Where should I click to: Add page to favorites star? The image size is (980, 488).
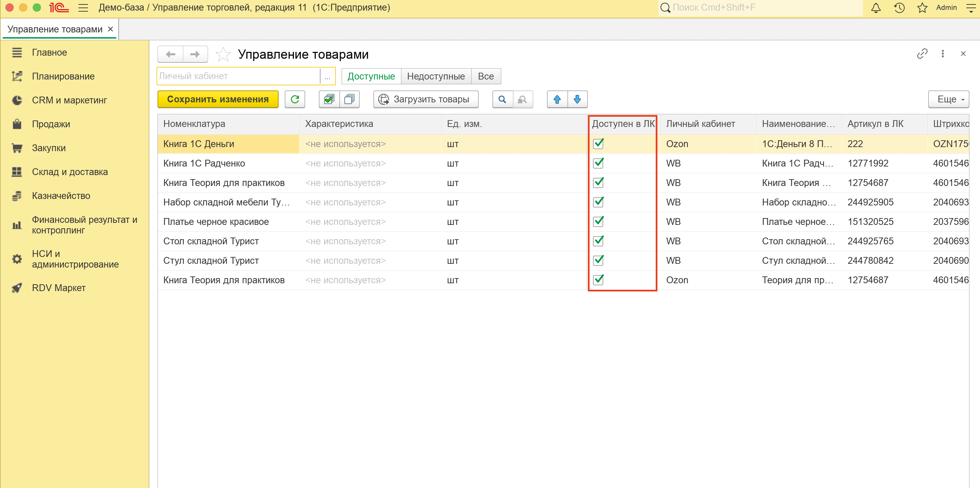click(223, 55)
